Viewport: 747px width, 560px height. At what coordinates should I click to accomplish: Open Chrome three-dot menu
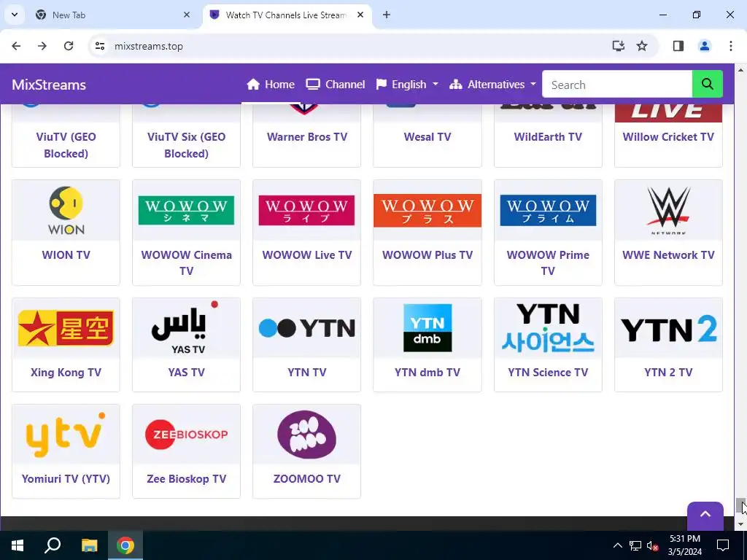(731, 46)
